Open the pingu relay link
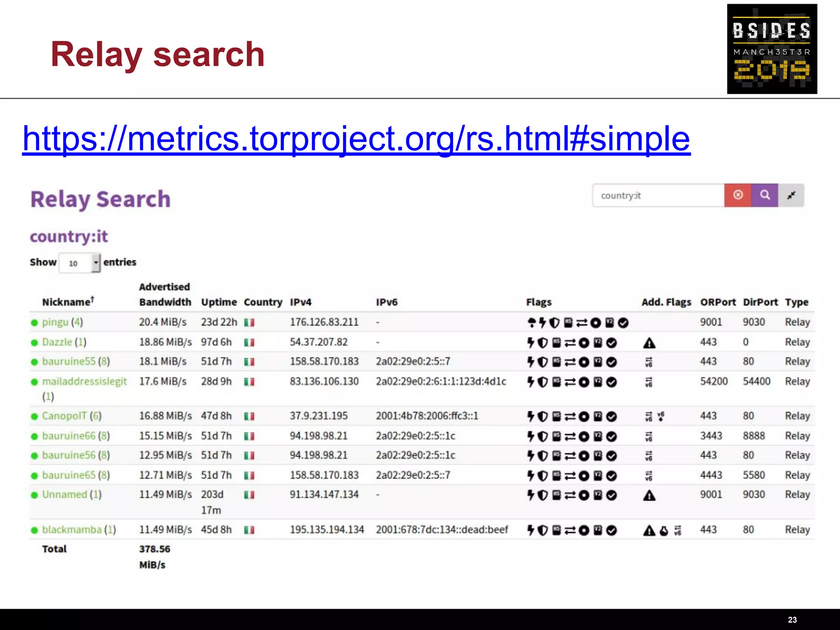Viewport: 840px width, 630px height. coord(55,322)
